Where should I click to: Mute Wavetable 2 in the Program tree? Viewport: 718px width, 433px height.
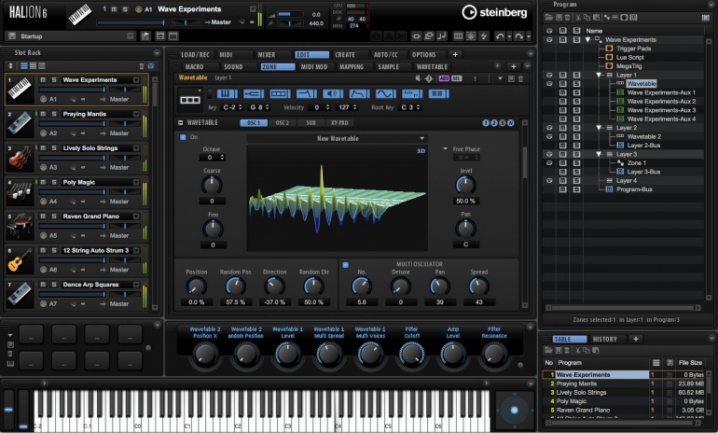(563, 136)
